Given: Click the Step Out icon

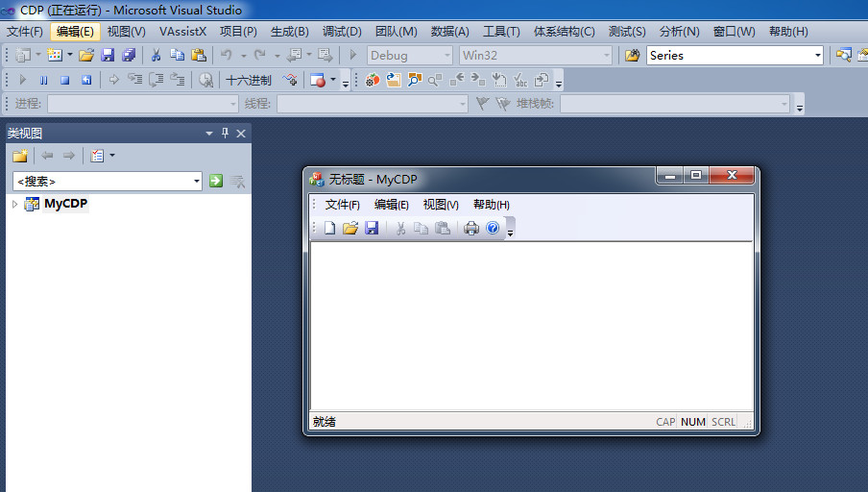Looking at the screenshot, I should [x=177, y=80].
